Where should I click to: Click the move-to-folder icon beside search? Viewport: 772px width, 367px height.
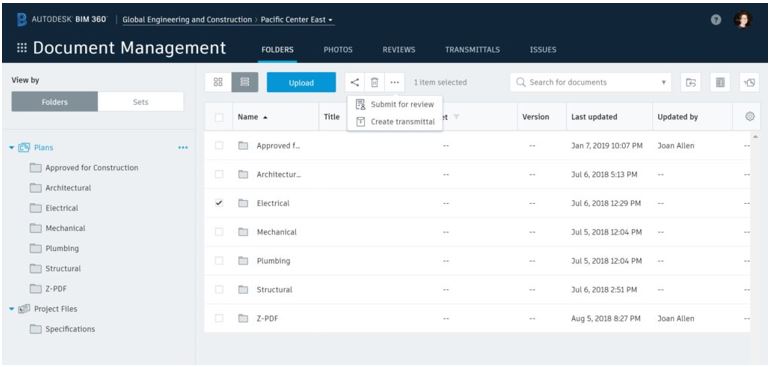point(691,82)
